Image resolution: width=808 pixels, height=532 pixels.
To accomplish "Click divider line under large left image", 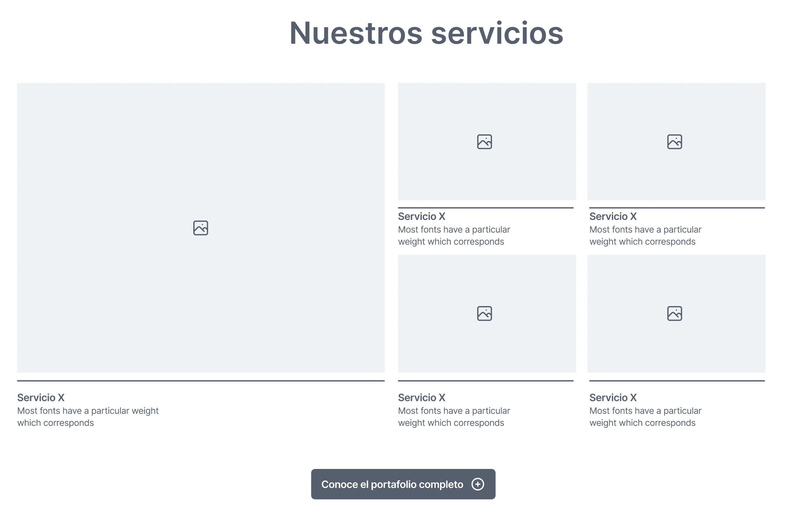I will pyautogui.click(x=201, y=381).
